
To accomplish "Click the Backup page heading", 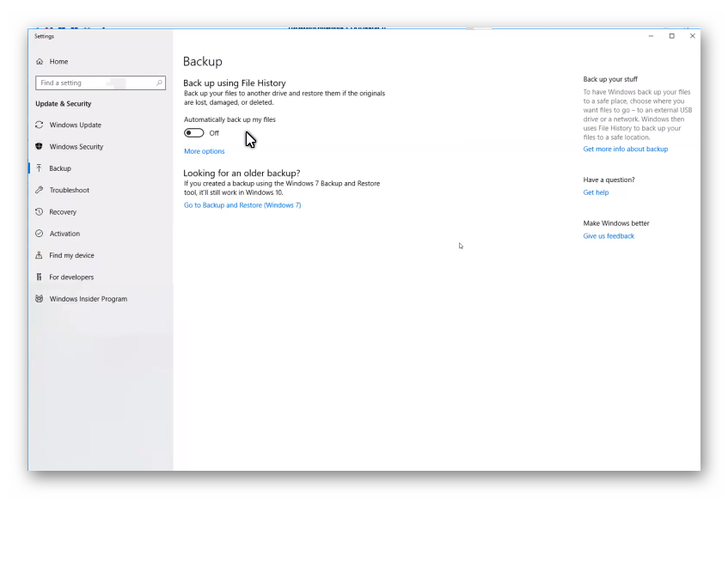I will coord(203,62).
